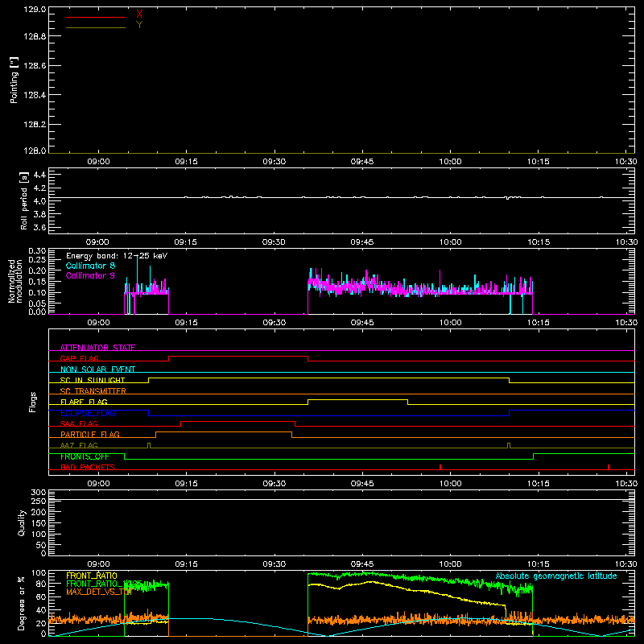Click the BAD_PACKETS spike just before 10:30
Viewport: 644px width, 644px height.
pos(609,467)
